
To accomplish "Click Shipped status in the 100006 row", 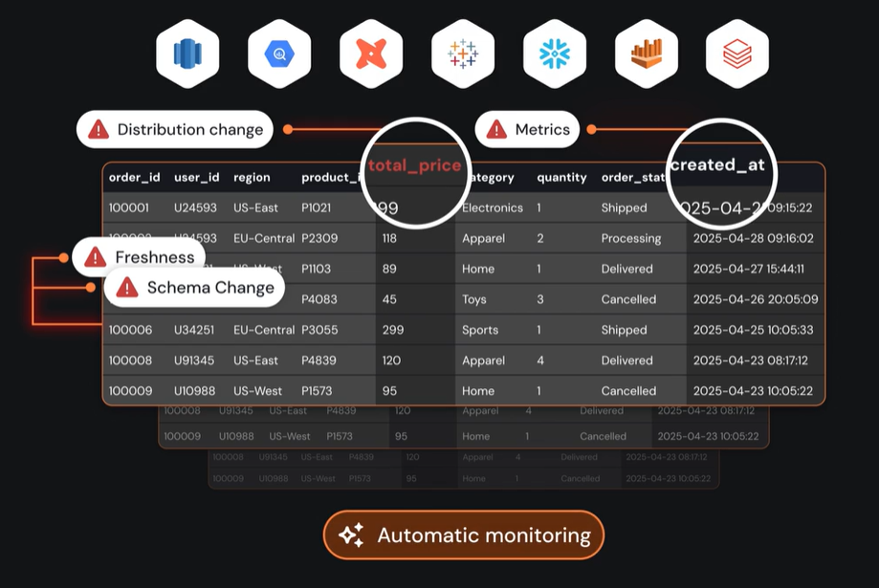I will click(x=624, y=330).
